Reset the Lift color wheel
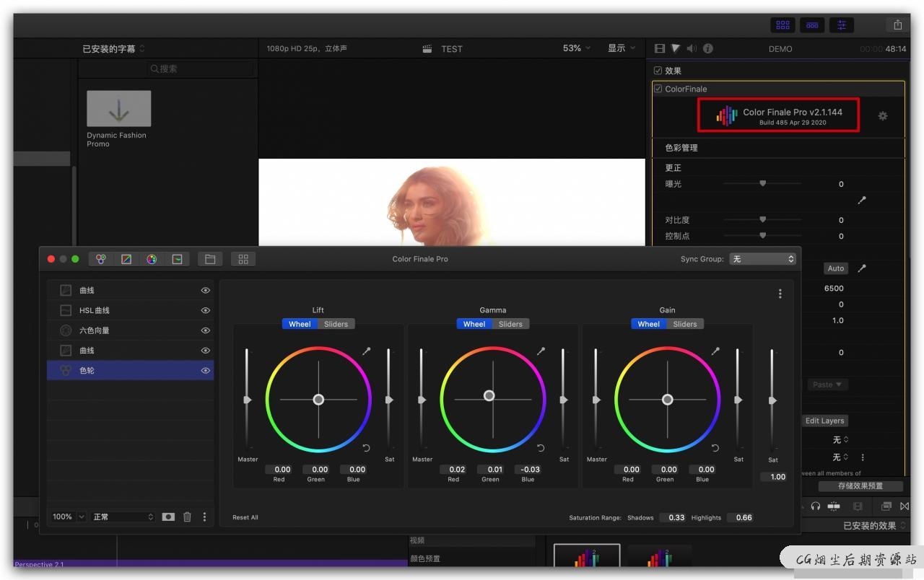This screenshot has width=924, height=580. click(x=366, y=448)
